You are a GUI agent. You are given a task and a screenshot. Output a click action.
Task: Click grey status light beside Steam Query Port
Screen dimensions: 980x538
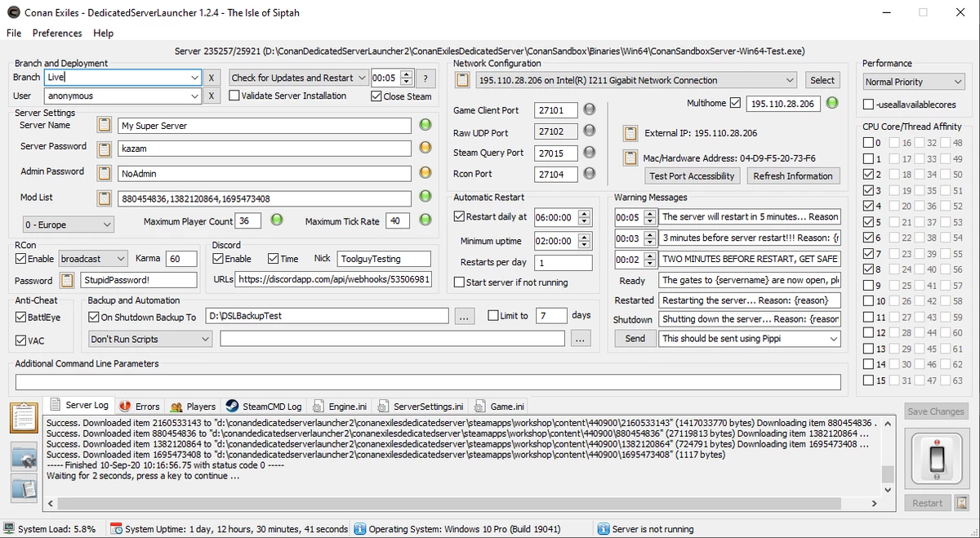[590, 153]
